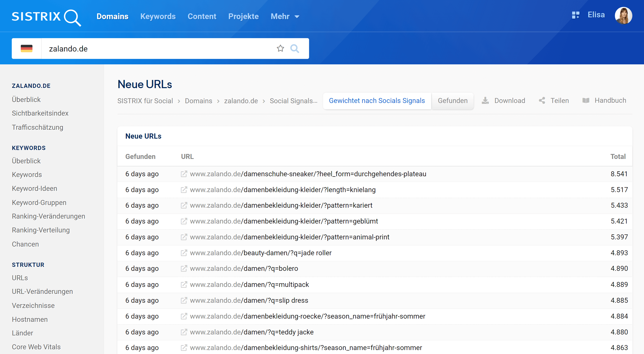Click the favorite star icon in search bar

(x=280, y=48)
